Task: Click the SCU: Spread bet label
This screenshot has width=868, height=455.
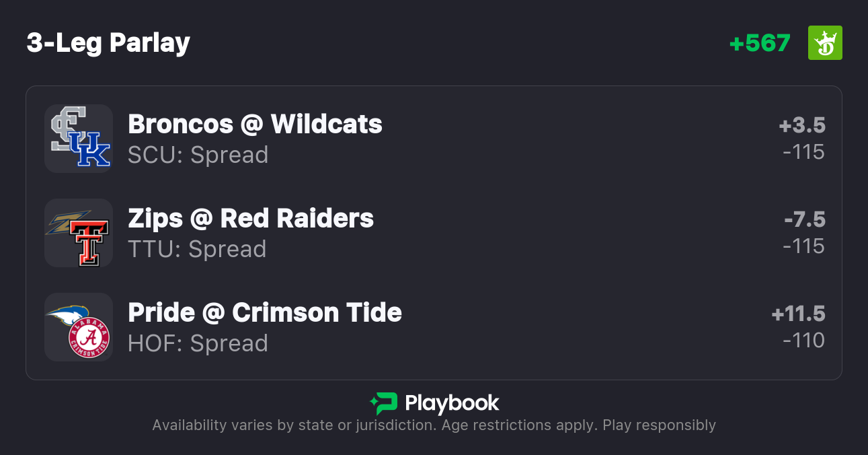Action: tap(198, 155)
